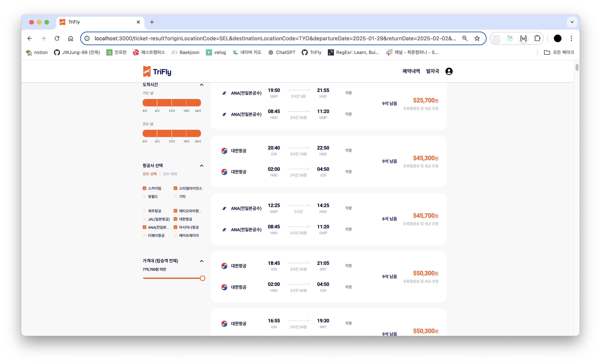Image resolution: width=601 pixels, height=364 pixels.
Task: Bookmark this page with the star icon
Action: coord(477,38)
